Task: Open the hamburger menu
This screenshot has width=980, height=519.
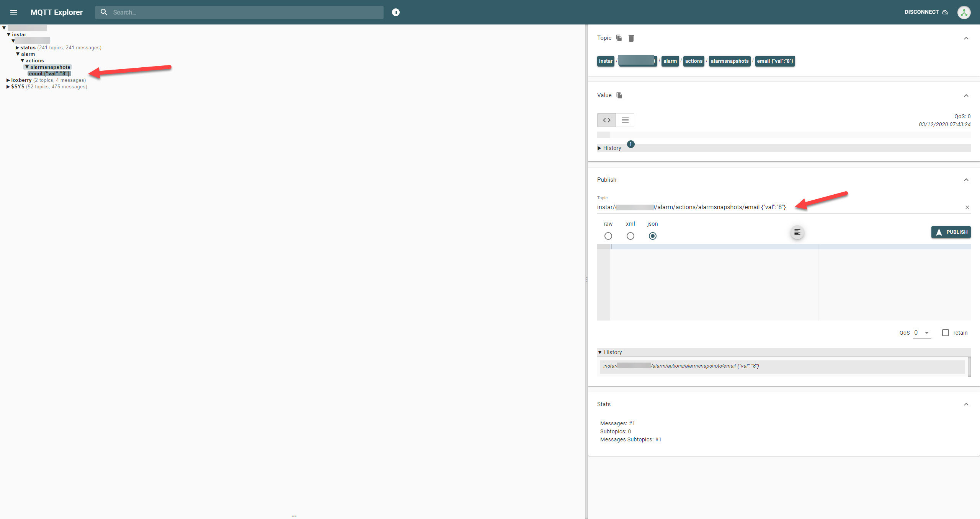Action: pyautogui.click(x=14, y=12)
